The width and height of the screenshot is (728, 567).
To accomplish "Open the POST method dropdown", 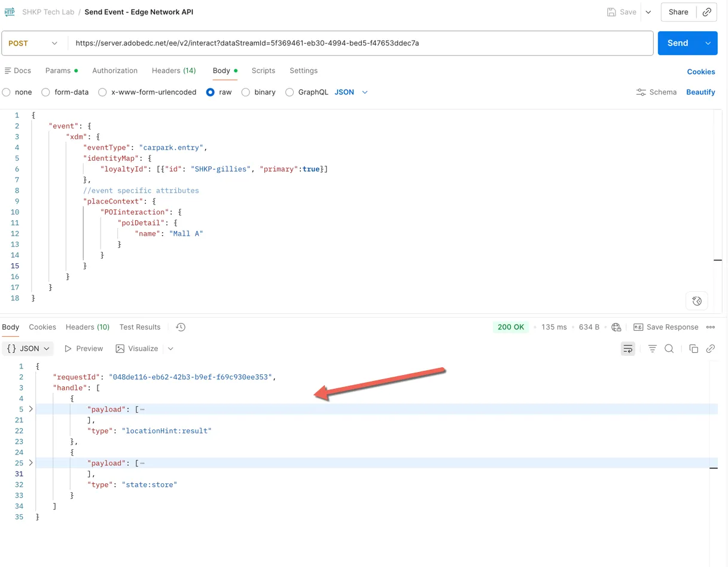I will tap(33, 43).
